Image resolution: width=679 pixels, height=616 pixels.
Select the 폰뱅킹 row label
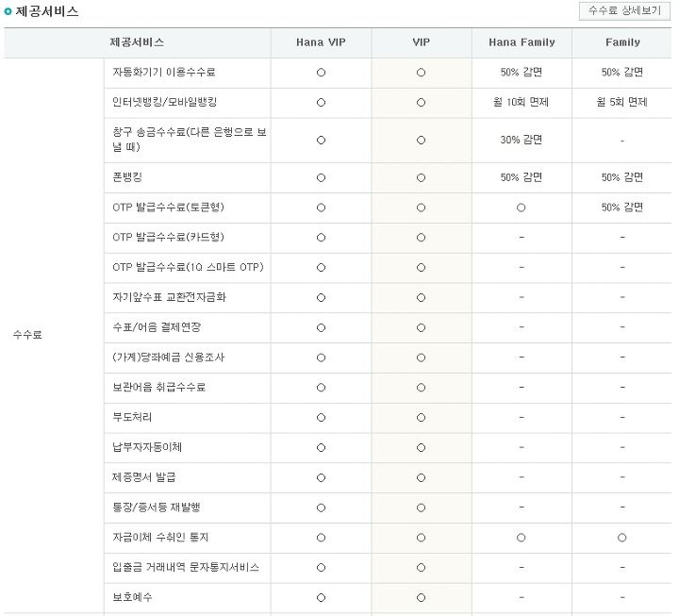click(x=127, y=177)
